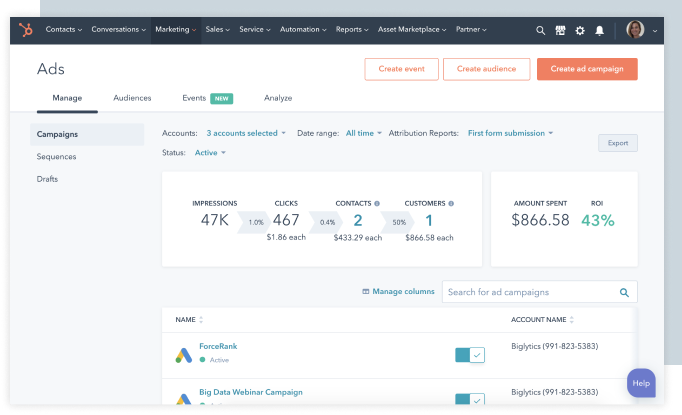Click the Google Ads icon for ForceRank

(184, 355)
